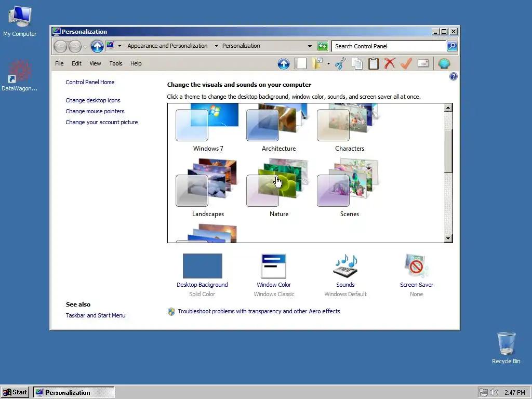Select the Nature theme

tap(278, 188)
